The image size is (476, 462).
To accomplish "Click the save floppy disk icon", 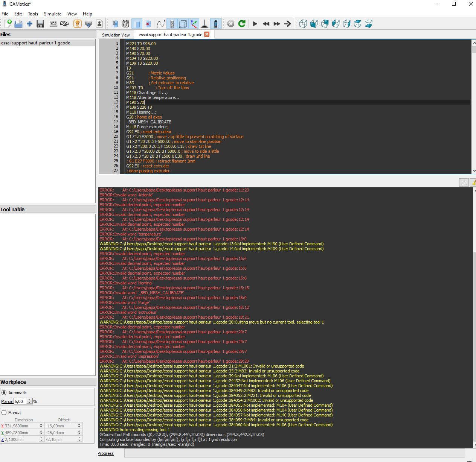I will (x=40, y=24).
